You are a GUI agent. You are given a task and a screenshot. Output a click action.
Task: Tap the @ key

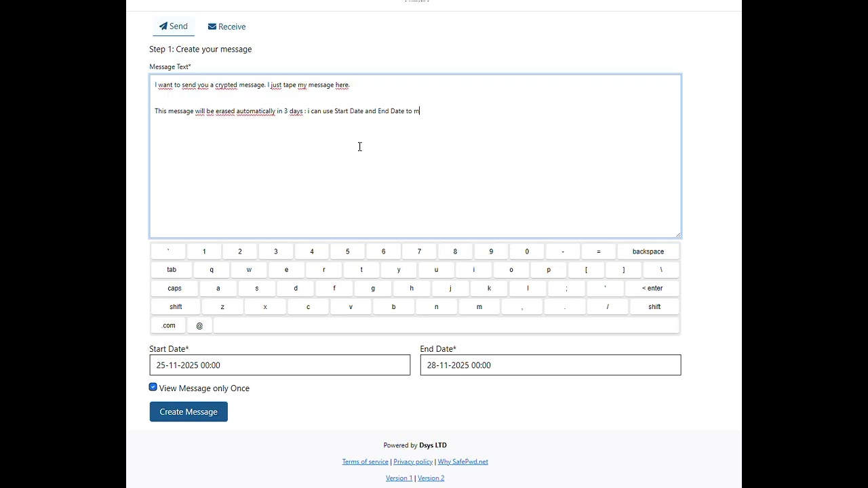point(199,325)
